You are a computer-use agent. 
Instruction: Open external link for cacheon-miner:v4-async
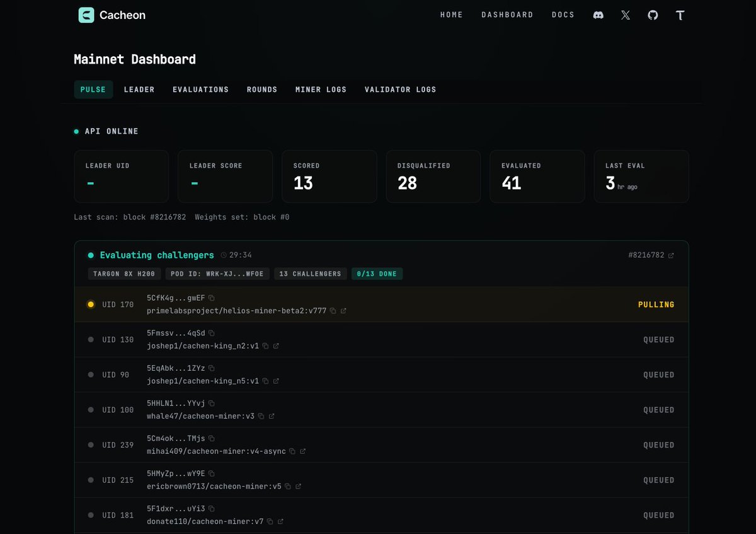[x=303, y=452]
